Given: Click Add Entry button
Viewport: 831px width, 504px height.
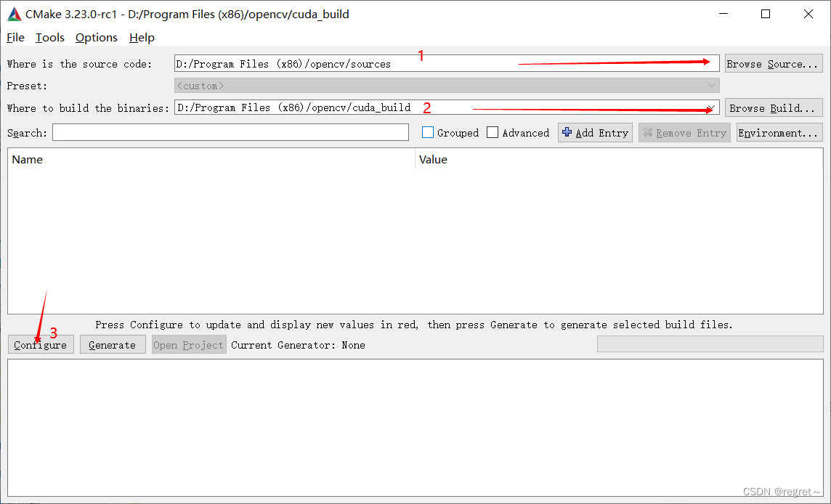Looking at the screenshot, I should (595, 132).
